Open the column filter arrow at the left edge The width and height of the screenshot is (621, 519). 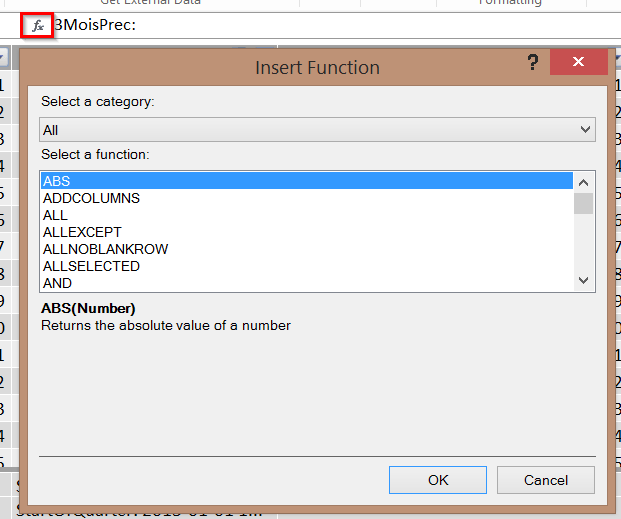[x=4, y=59]
